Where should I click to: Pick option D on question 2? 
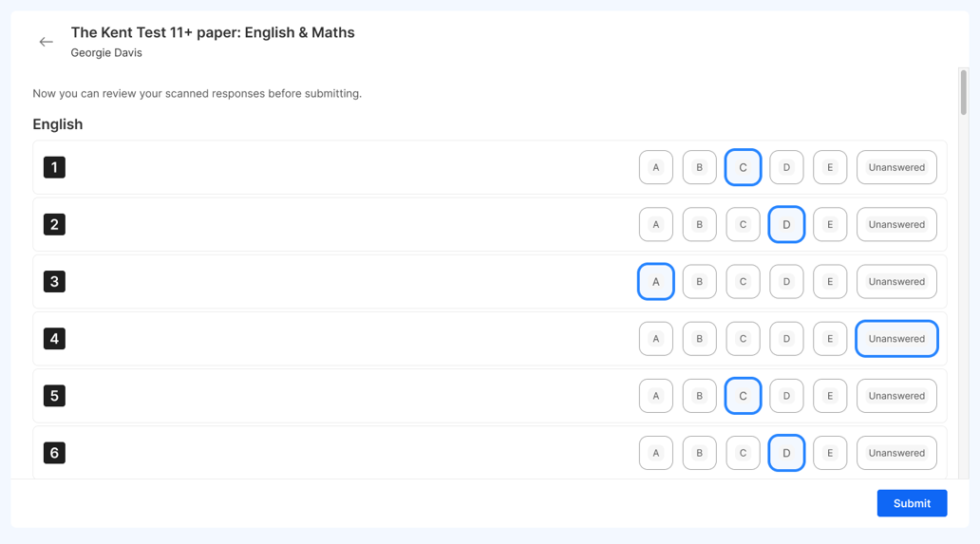786,225
